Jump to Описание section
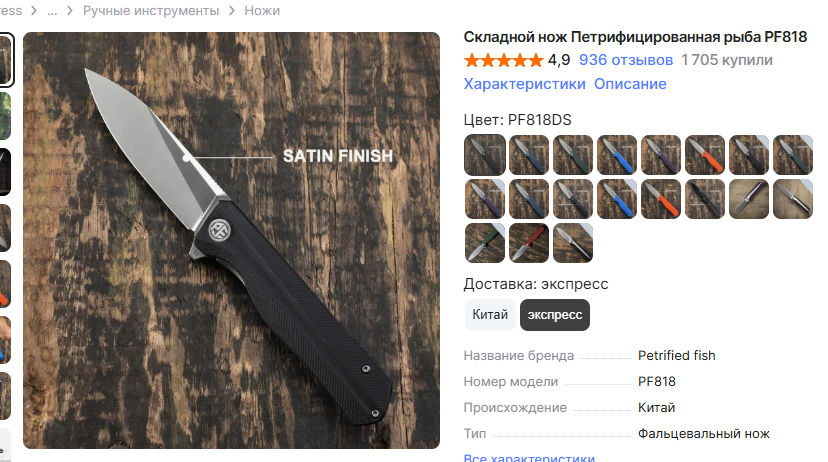This screenshot has height=462, width=828. 630,84
